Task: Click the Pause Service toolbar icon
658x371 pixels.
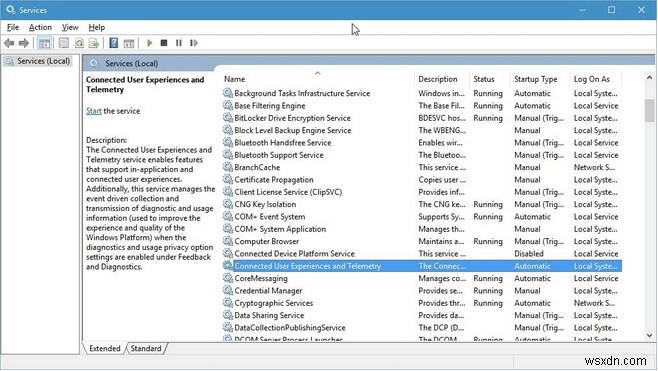Action: pyautogui.click(x=179, y=43)
